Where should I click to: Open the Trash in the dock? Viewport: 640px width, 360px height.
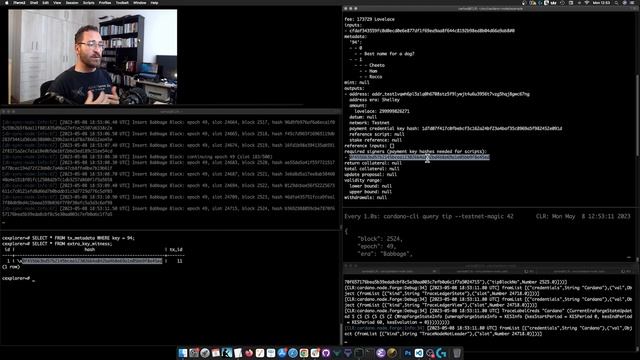point(457,353)
